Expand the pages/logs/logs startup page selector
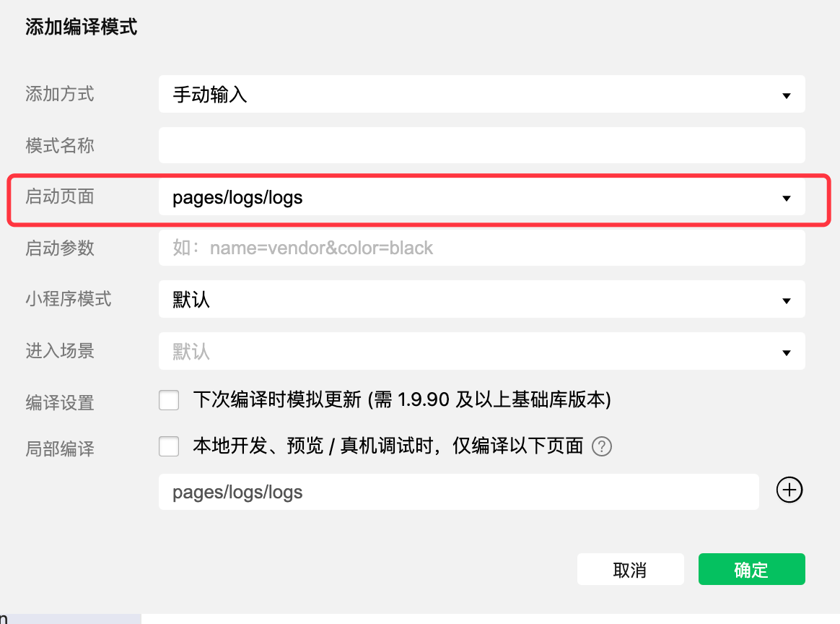The width and height of the screenshot is (840, 624). pos(481,196)
